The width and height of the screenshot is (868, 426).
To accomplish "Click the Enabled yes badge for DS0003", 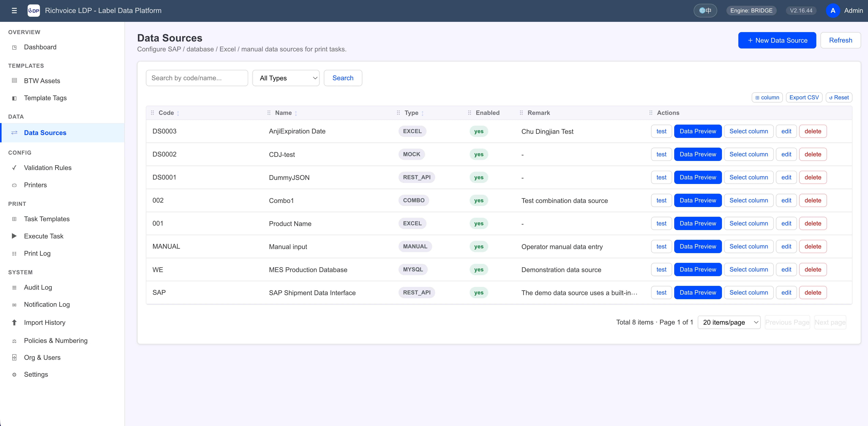I will click(479, 131).
